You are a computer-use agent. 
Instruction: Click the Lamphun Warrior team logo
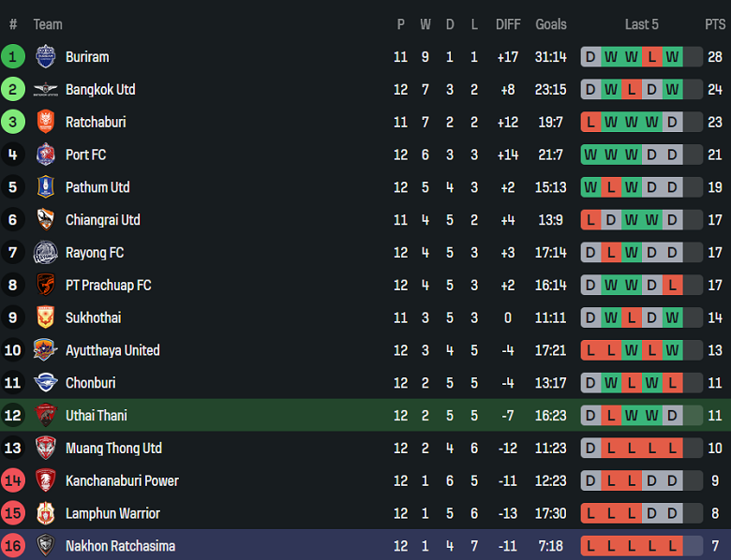tap(45, 513)
